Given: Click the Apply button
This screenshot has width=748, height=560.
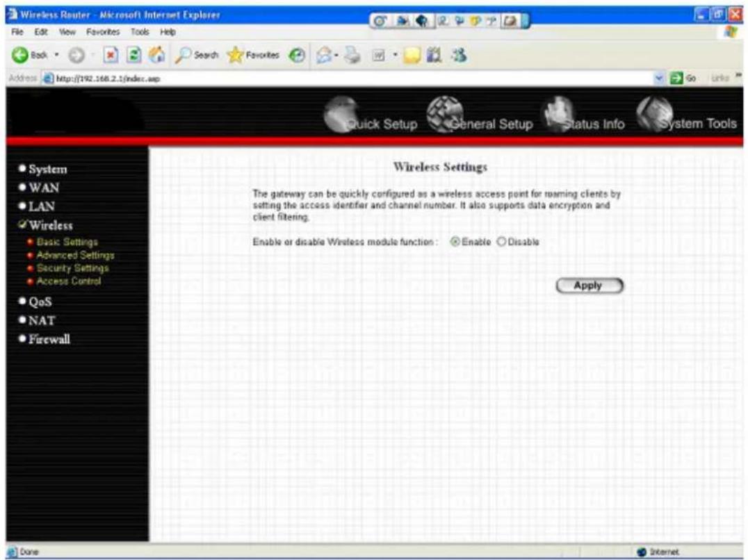Looking at the screenshot, I should coord(590,286).
